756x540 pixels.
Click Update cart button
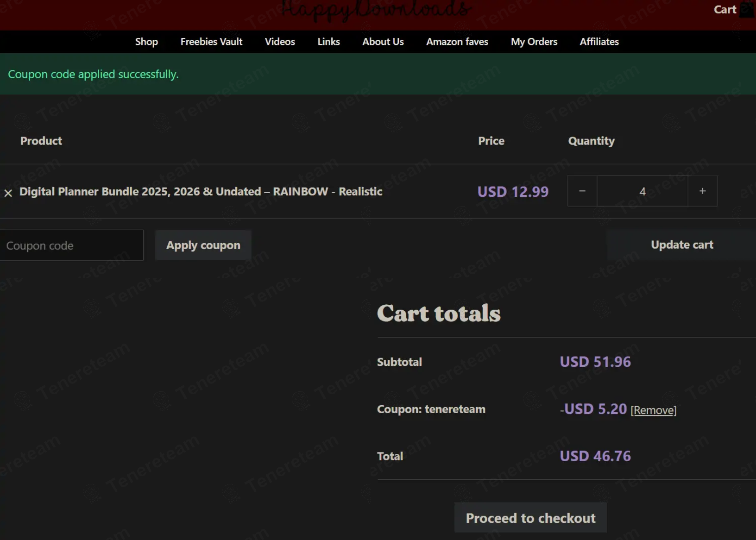[681, 245]
